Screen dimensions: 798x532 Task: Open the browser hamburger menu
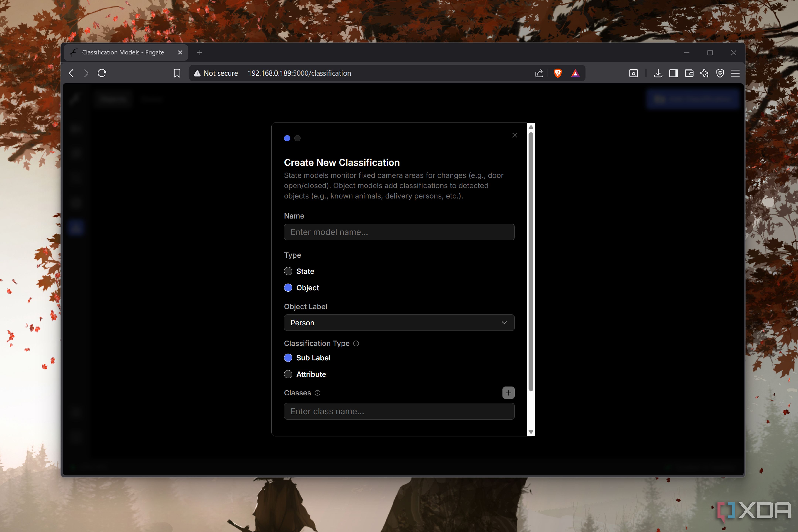coord(735,73)
